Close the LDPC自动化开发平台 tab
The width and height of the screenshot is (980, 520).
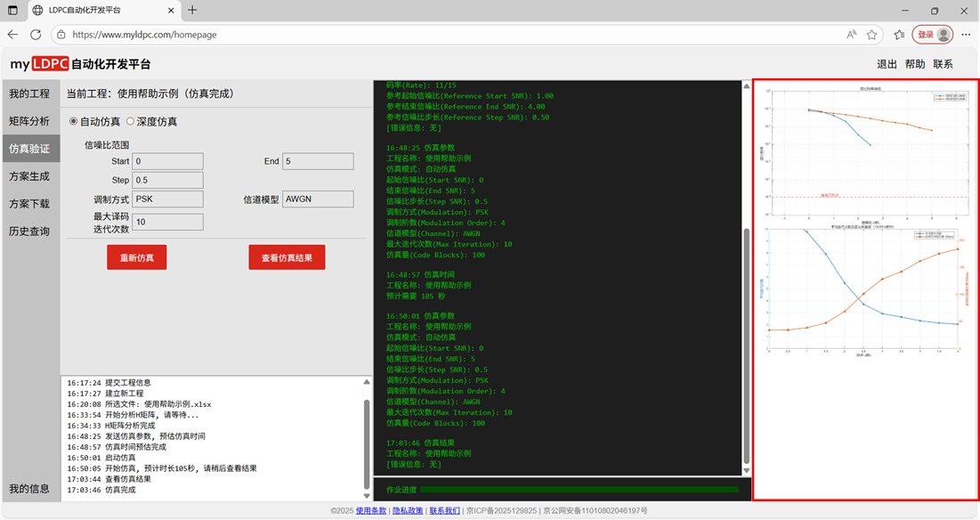170,11
